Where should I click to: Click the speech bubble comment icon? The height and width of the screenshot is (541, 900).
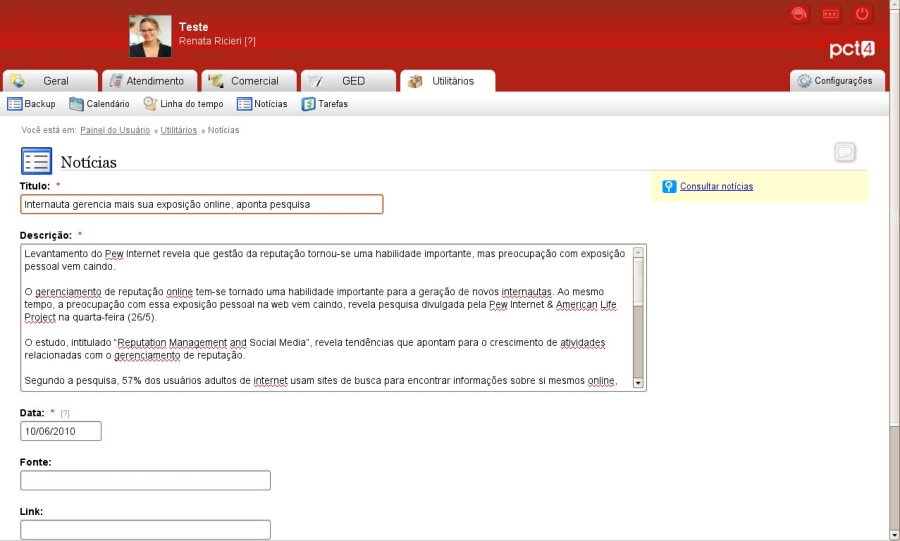point(845,152)
